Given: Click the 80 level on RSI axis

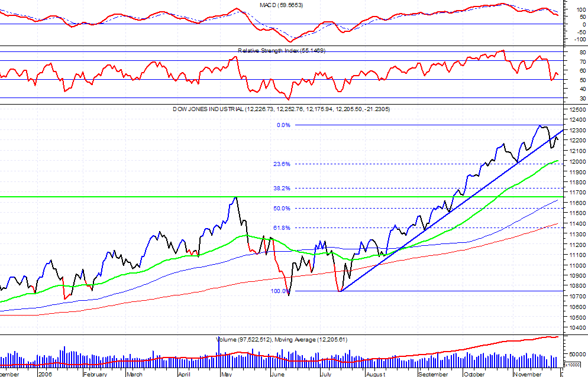Looking at the screenshot, I should tap(582, 53).
